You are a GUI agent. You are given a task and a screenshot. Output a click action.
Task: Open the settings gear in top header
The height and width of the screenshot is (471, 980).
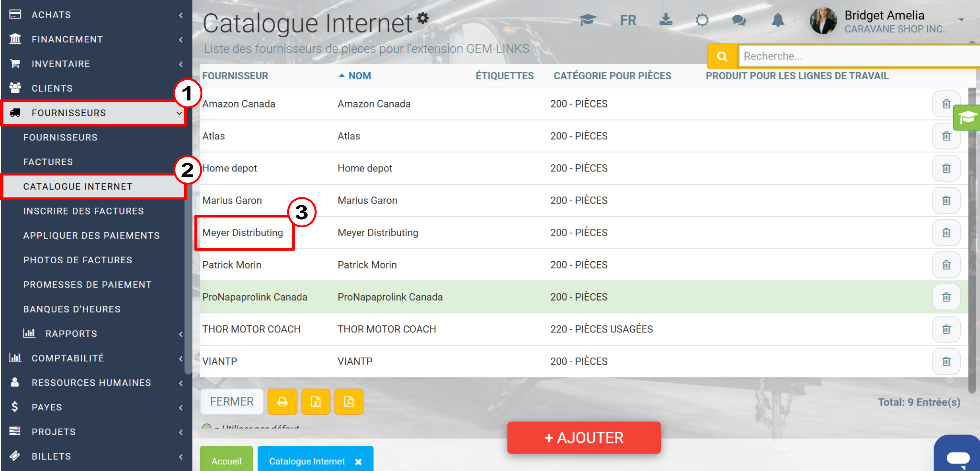(x=702, y=20)
